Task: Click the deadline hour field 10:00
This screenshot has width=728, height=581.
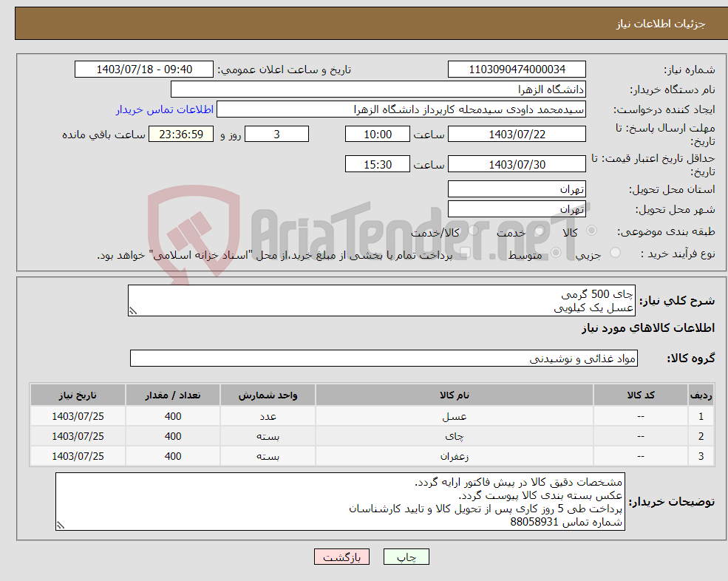Action: 378,135
